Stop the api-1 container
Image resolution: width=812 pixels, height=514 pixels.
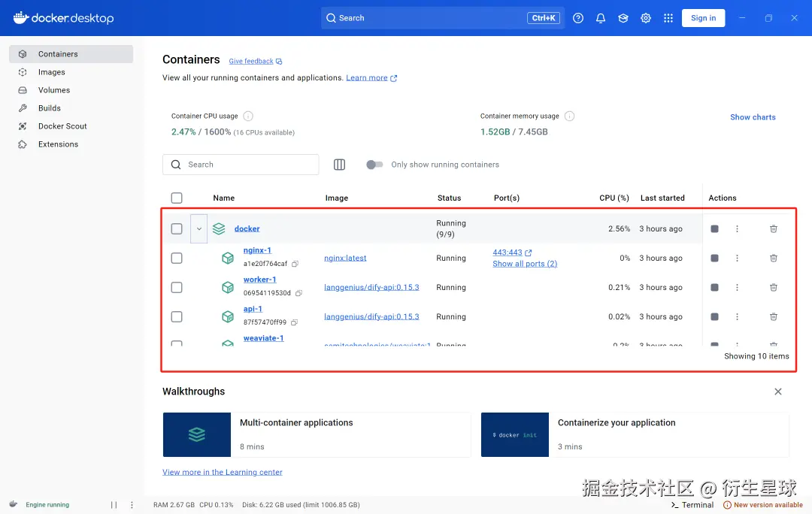[715, 317]
